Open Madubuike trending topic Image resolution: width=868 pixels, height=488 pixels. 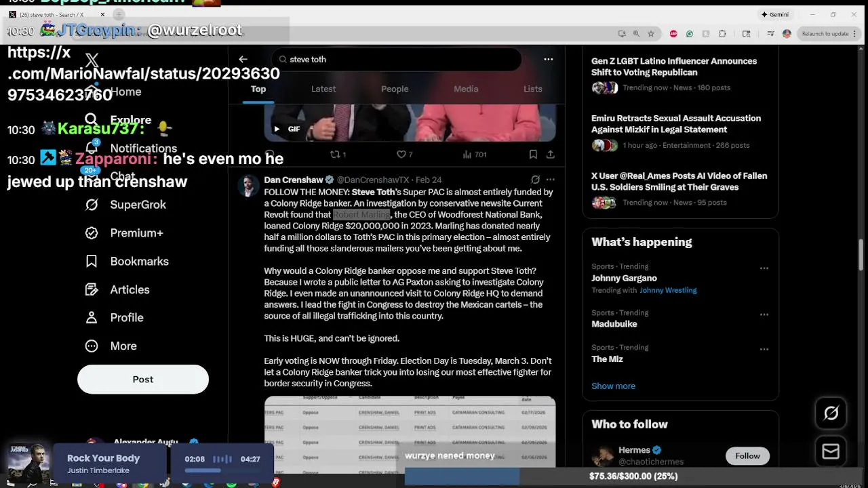pos(614,324)
